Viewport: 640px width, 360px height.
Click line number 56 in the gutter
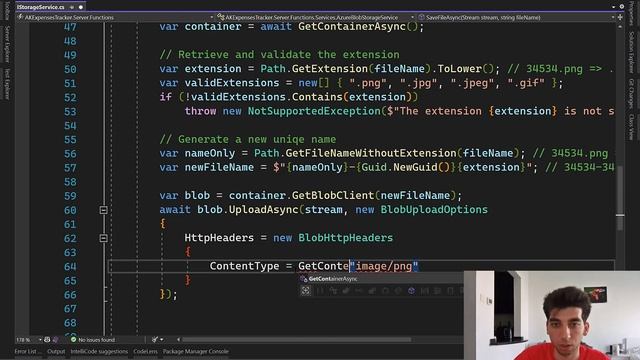point(70,154)
